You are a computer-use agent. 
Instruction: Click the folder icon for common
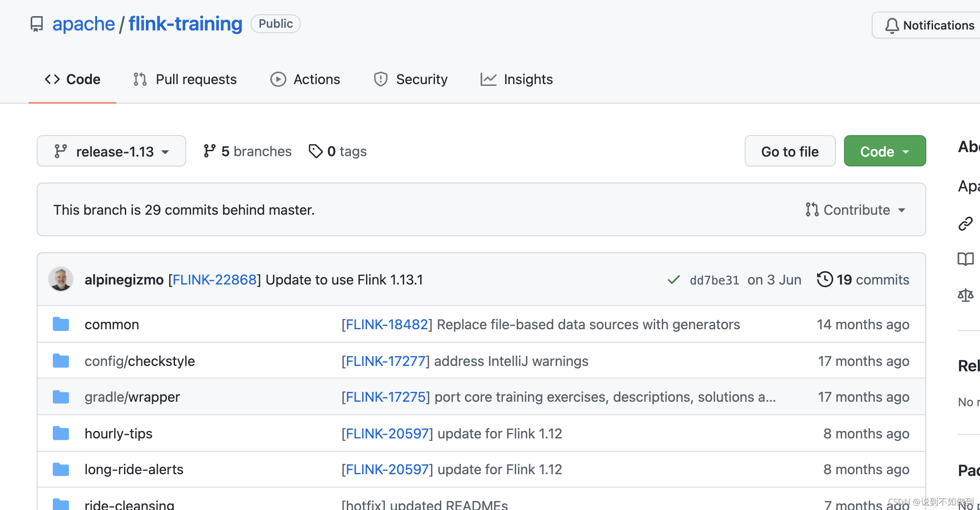click(x=61, y=324)
